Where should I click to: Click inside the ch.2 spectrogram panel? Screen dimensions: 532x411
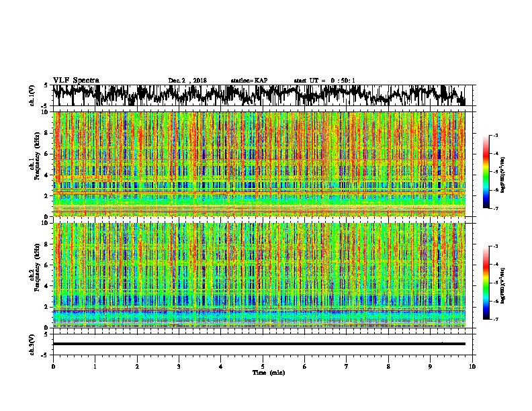[x=259, y=275]
